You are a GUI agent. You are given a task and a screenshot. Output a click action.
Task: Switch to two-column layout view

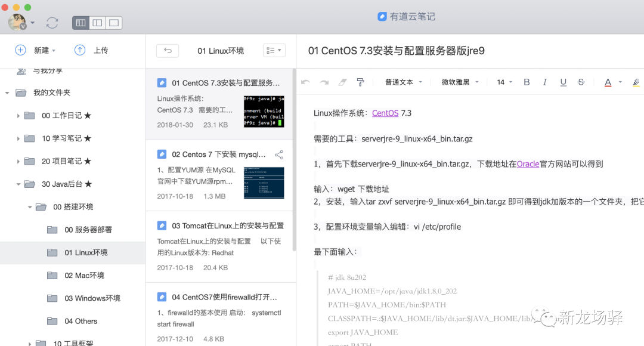tap(97, 23)
